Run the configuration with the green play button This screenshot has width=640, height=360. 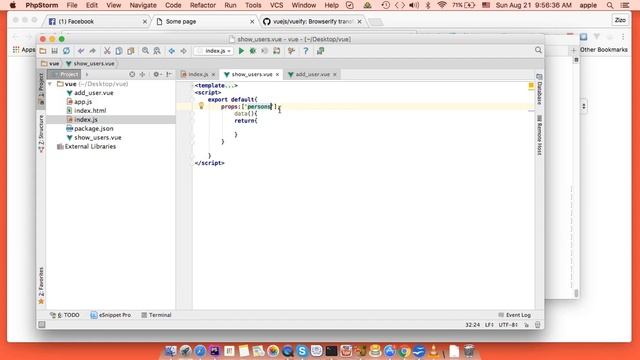pos(241,51)
